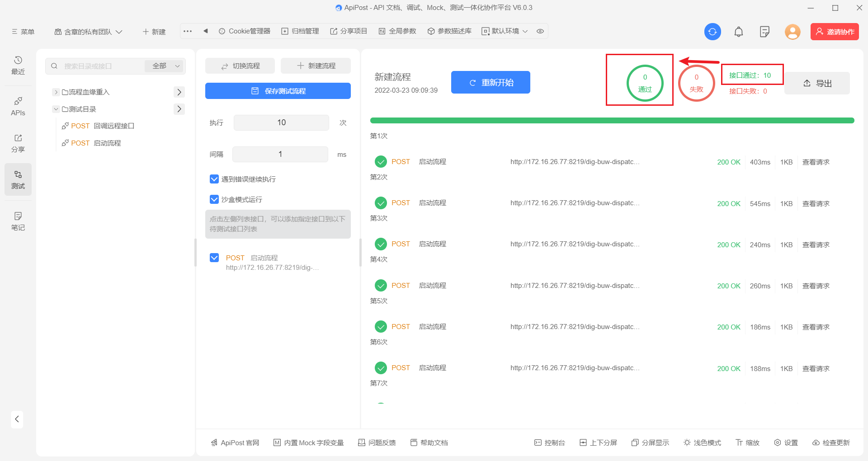868x461 pixels.
Task: Click 新建流程 button
Action: (x=316, y=66)
